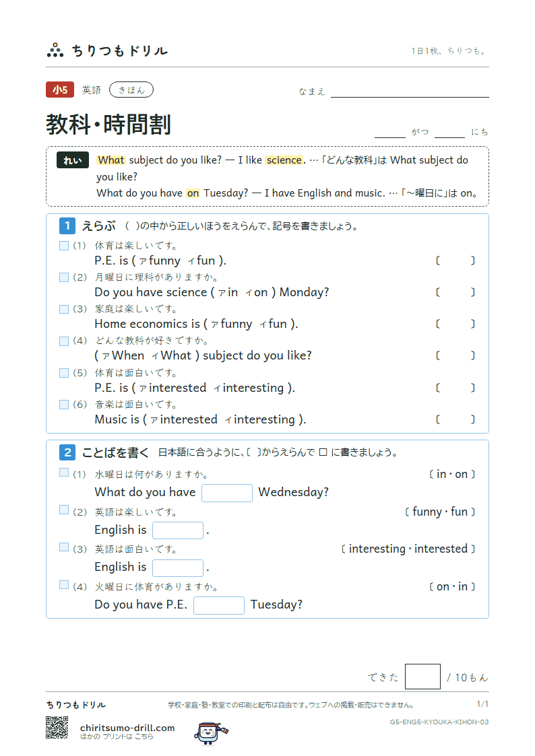Viewport: 535px width, 756px height.
Task: Check box for section 2 question (1) 水曜日は何がありますか
Action: pos(64,473)
